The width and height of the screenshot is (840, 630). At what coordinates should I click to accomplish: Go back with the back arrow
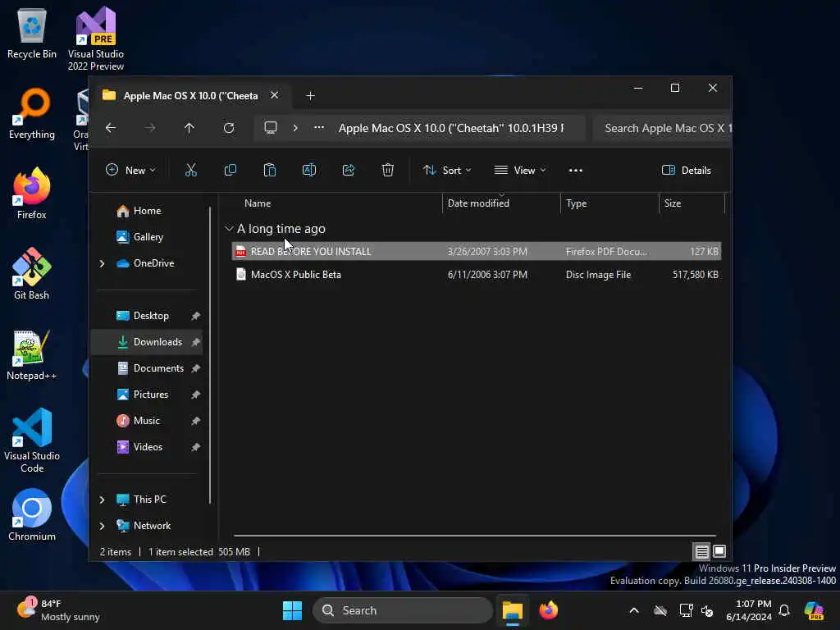111,128
